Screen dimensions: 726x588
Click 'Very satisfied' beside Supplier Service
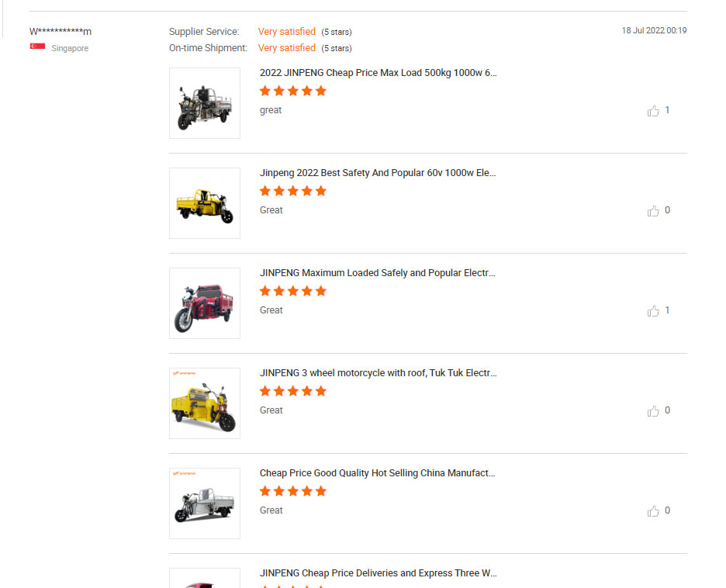tap(287, 32)
